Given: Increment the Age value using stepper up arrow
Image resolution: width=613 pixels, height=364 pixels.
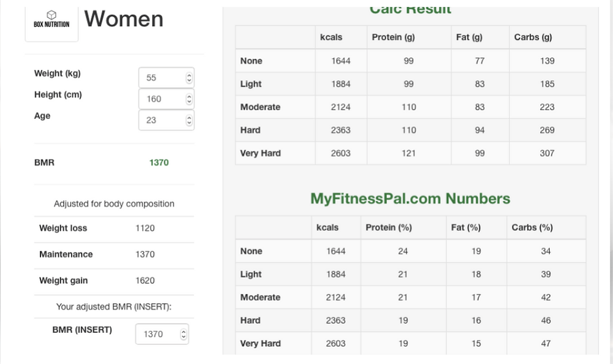Looking at the screenshot, I should pos(190,116).
